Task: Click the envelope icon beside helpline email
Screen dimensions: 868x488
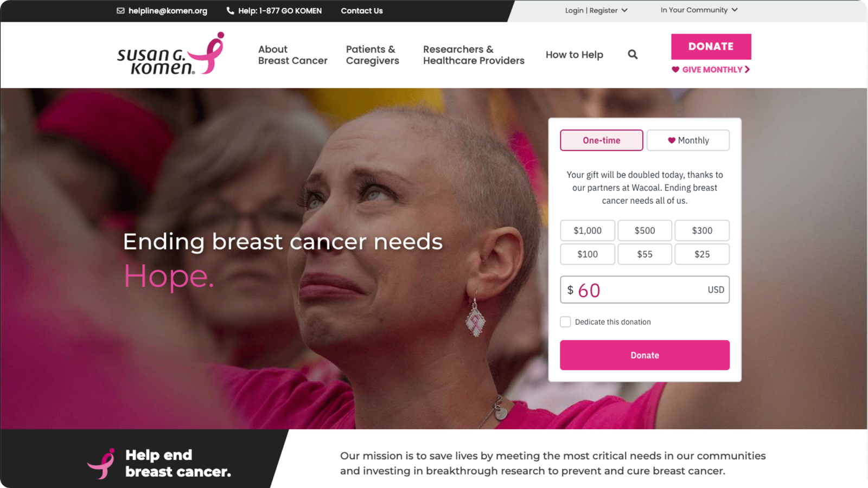Action: click(x=120, y=11)
